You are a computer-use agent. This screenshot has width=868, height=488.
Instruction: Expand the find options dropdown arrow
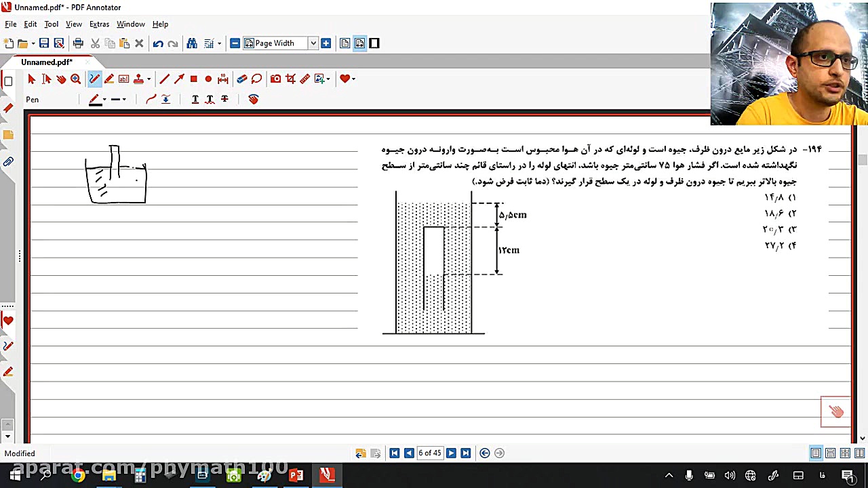pyautogui.click(x=219, y=44)
